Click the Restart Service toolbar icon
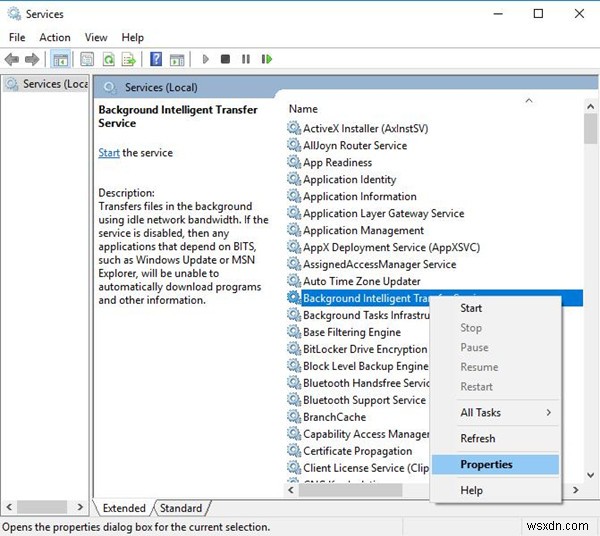The height and width of the screenshot is (536, 600). pyautogui.click(x=267, y=59)
